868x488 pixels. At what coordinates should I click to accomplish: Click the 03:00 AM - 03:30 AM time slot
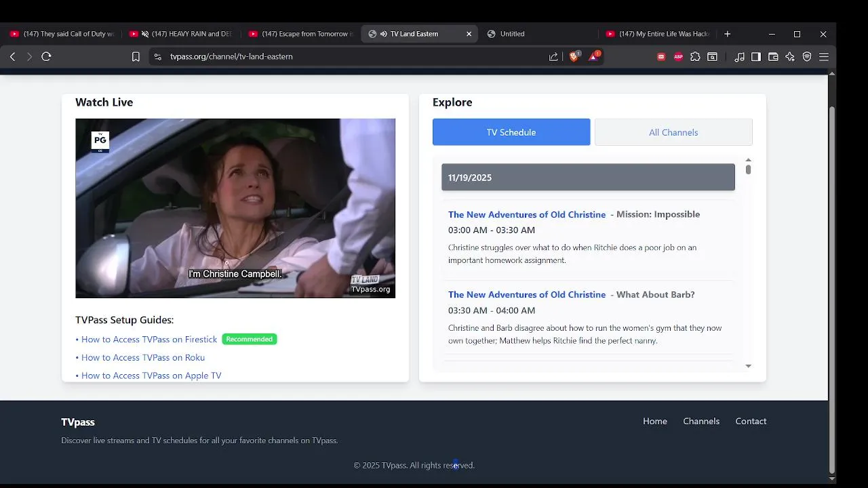(492, 230)
